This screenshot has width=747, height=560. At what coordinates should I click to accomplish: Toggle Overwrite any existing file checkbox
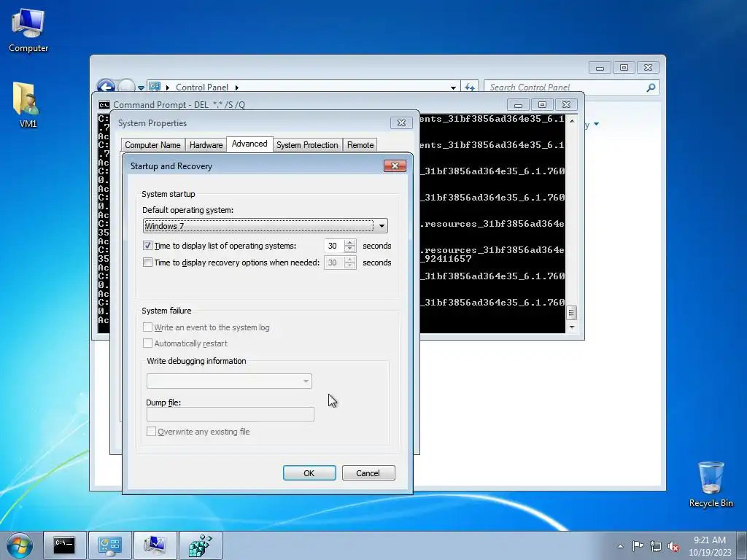click(151, 432)
